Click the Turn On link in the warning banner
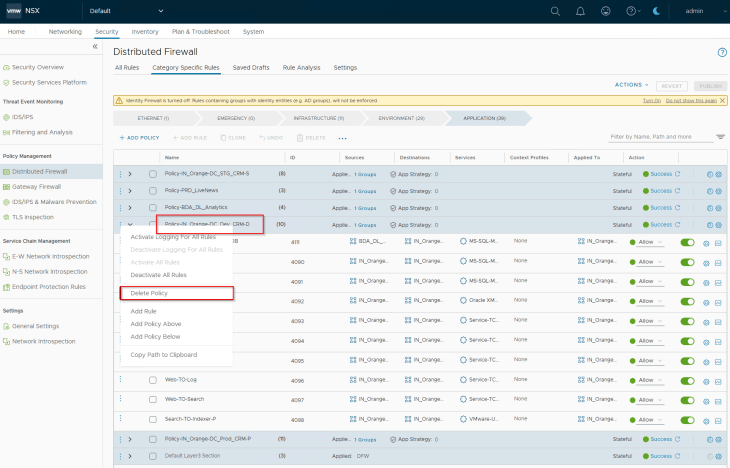The height and width of the screenshot is (468, 730). pos(651,100)
